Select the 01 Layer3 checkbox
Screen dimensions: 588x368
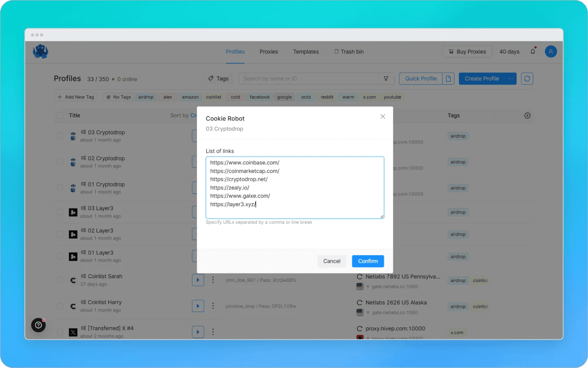point(60,256)
